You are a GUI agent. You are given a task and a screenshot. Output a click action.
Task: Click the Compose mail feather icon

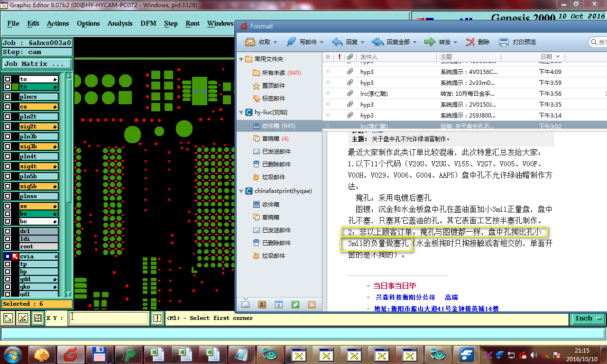point(291,42)
